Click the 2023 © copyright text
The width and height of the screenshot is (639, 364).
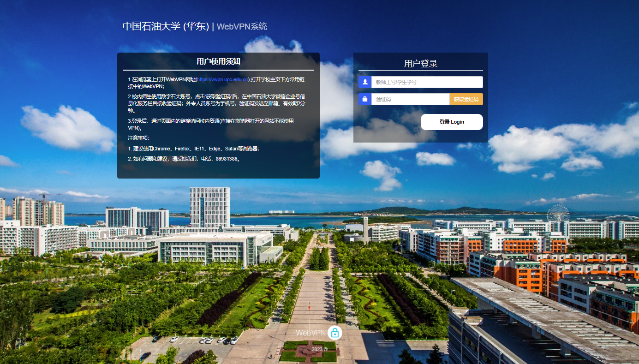click(x=319, y=349)
